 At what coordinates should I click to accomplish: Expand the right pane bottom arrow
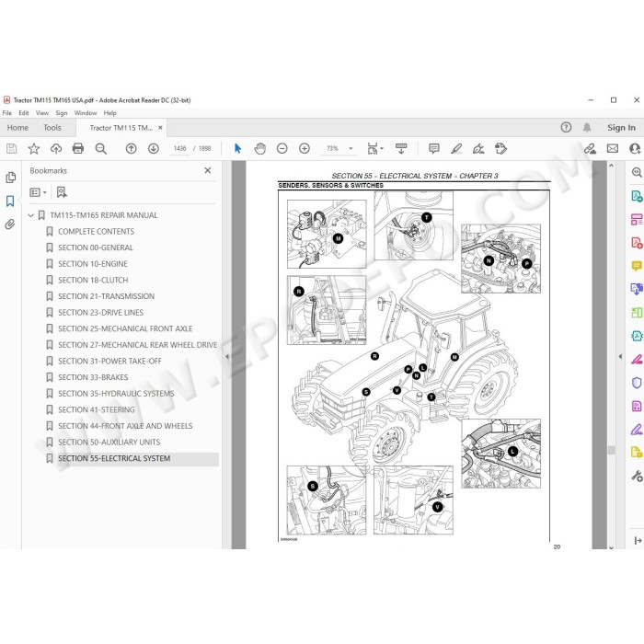pyautogui.click(x=638, y=541)
